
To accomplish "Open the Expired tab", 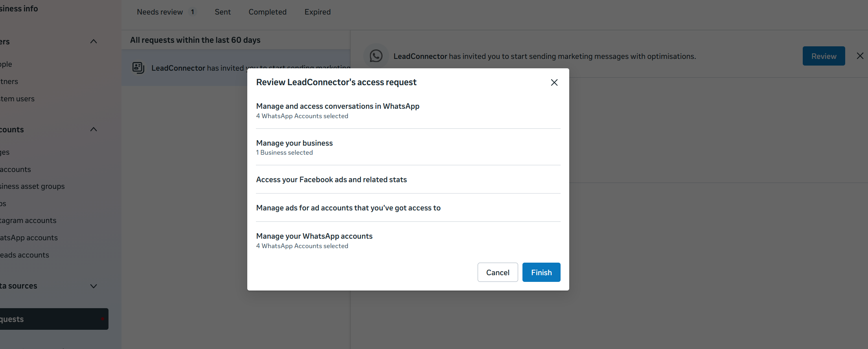I will click(x=318, y=12).
